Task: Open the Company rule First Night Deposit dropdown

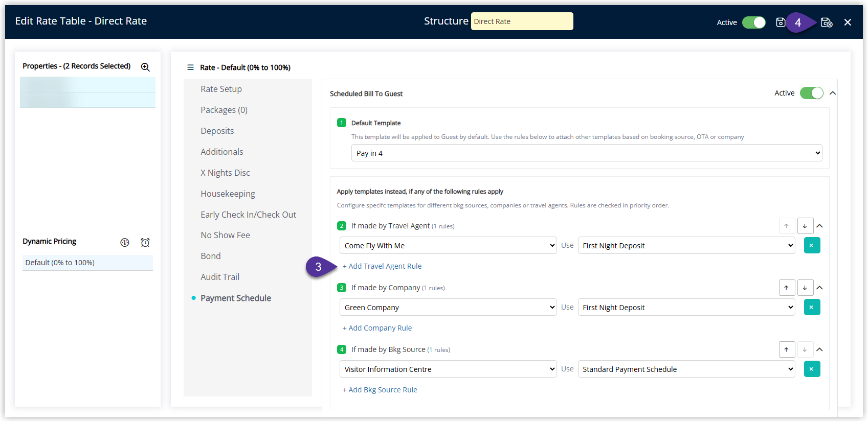Action: [686, 307]
